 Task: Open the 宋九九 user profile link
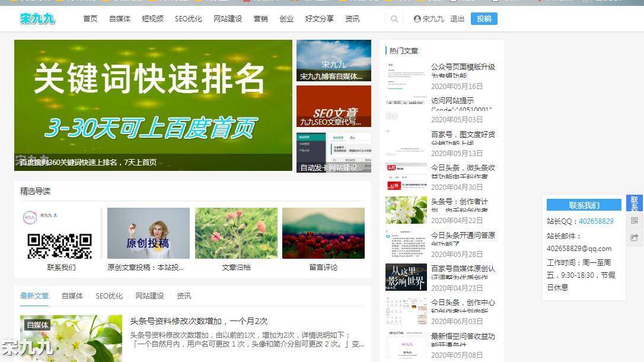click(x=433, y=19)
